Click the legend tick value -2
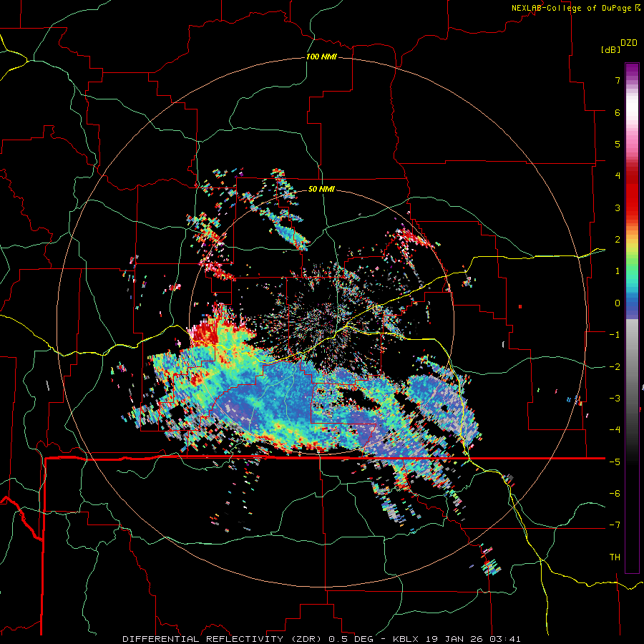644x644 pixels. point(615,366)
